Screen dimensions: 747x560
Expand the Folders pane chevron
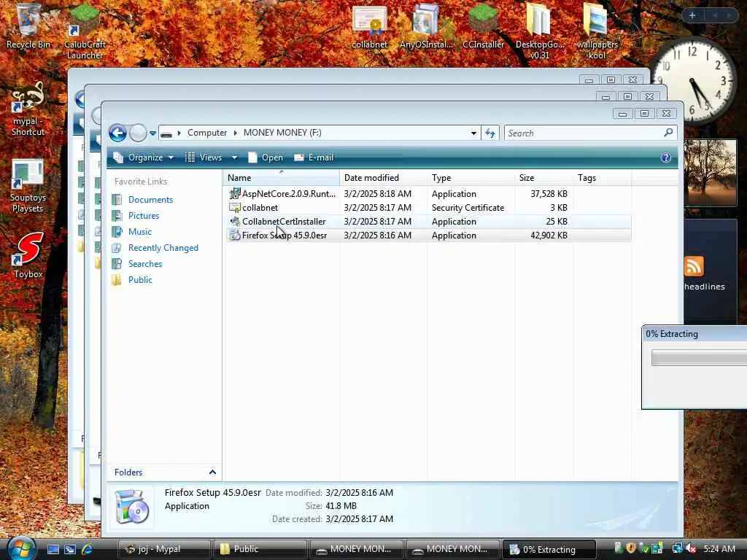[212, 472]
